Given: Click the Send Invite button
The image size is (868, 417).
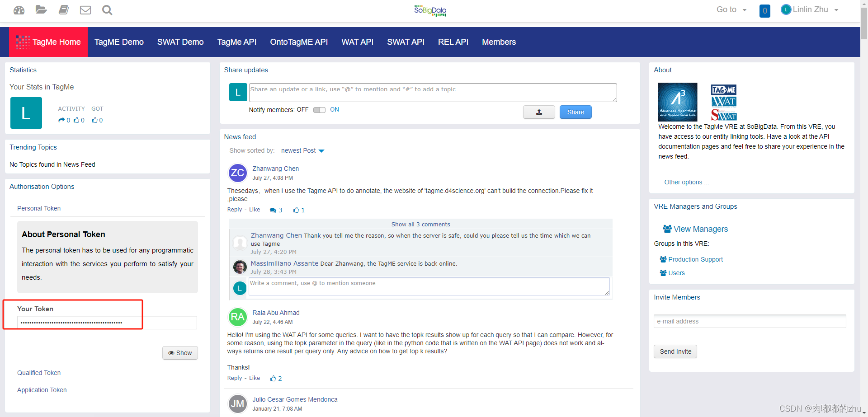Looking at the screenshot, I should pyautogui.click(x=675, y=351).
